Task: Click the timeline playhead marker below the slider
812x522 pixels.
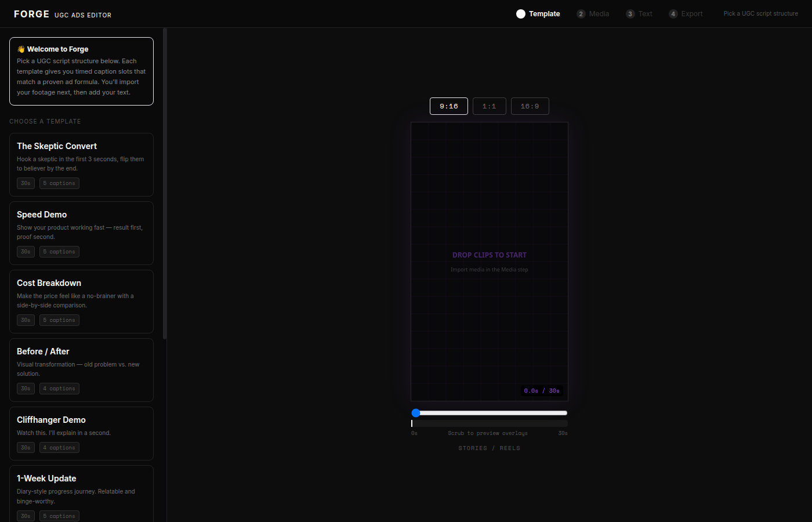Action: tap(412, 423)
